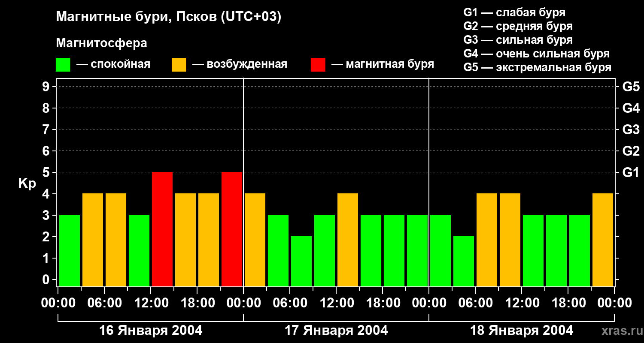Click the 'G5' mark on right axis
The width and height of the screenshot is (644, 343).
click(631, 87)
